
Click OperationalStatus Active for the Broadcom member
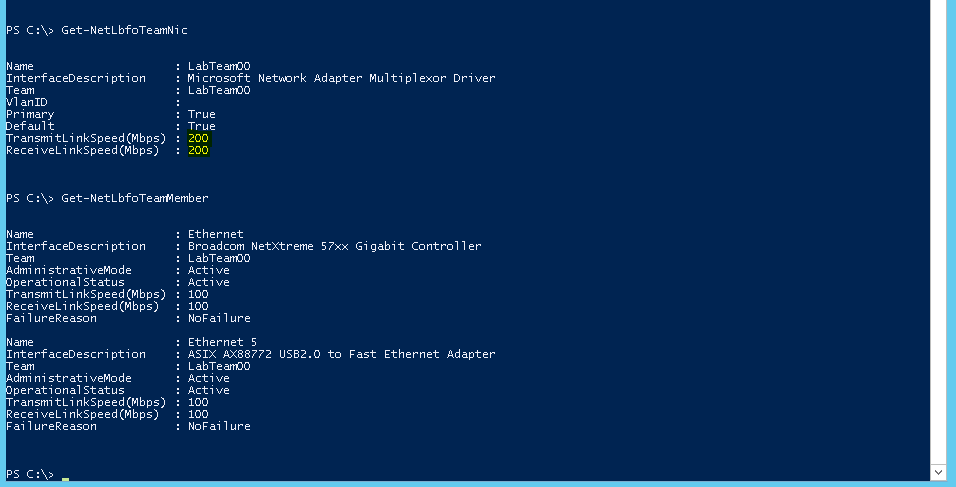point(208,282)
